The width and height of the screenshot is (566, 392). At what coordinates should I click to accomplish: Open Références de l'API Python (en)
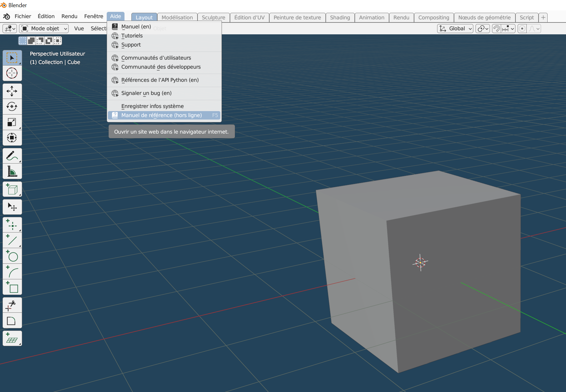point(164,80)
